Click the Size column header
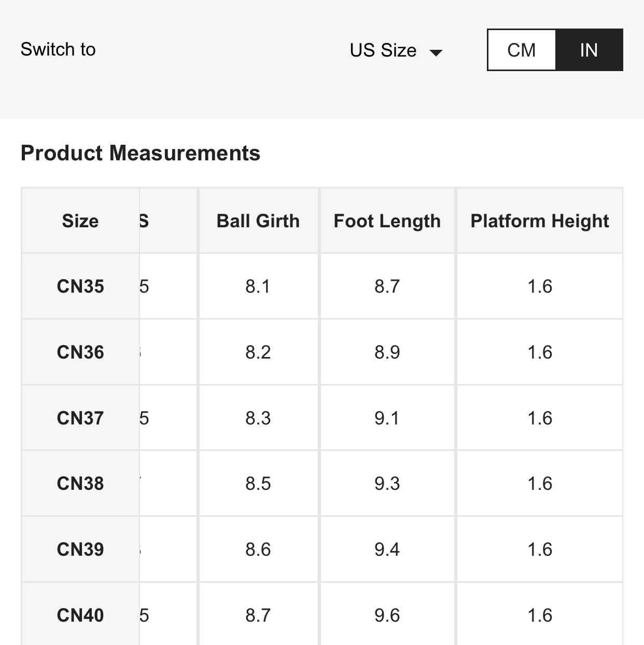644x645 pixels. 80,221
